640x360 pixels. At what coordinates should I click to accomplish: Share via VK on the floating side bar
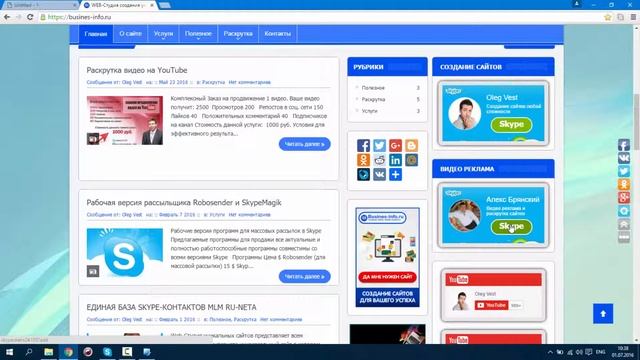tap(624, 158)
